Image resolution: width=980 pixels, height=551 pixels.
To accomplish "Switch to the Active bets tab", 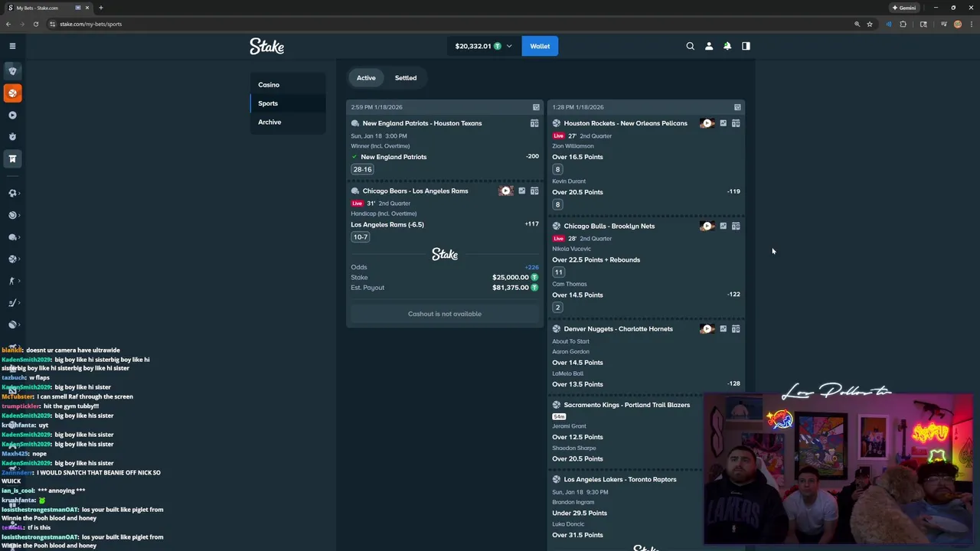I will point(366,78).
